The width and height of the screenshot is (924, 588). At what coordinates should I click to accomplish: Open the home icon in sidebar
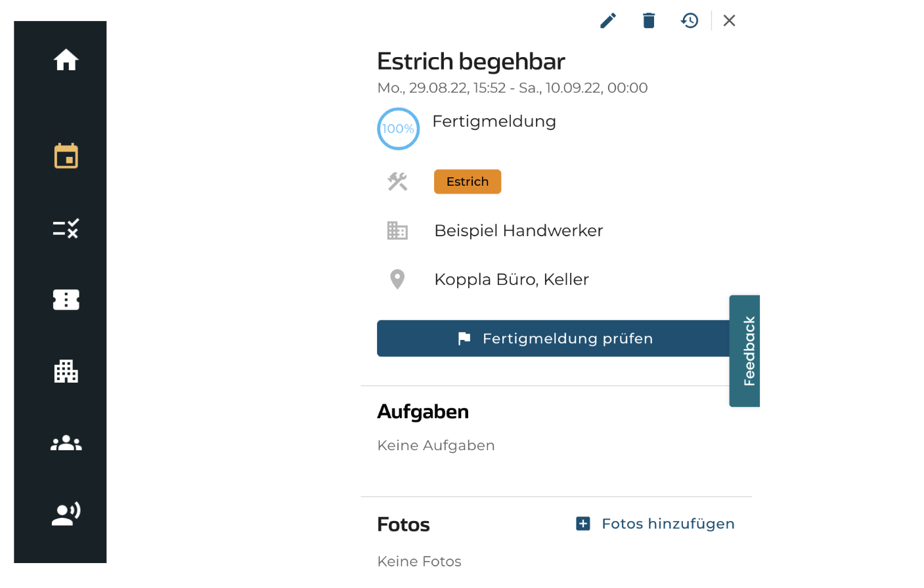click(x=66, y=60)
